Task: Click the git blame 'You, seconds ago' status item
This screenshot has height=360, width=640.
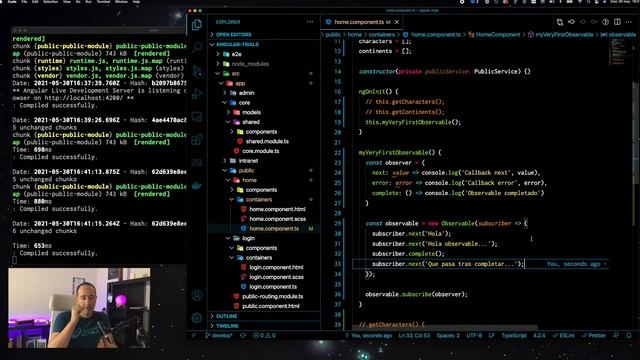Action: 369,335
